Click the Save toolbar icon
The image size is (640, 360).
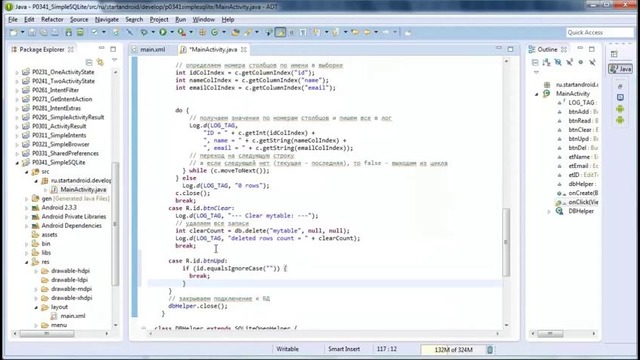coord(32,32)
